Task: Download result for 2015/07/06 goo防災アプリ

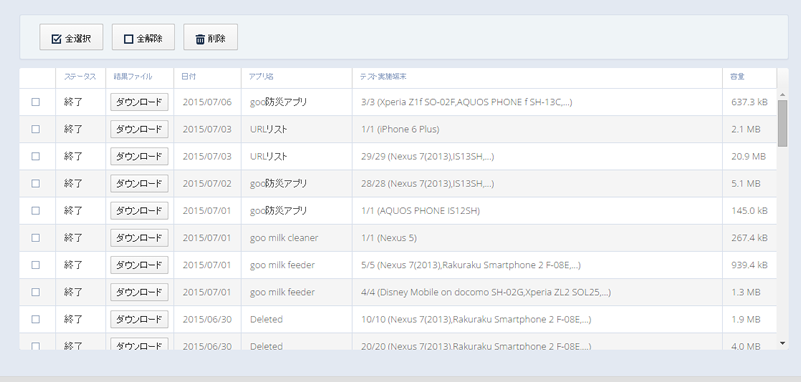Action: point(139,102)
